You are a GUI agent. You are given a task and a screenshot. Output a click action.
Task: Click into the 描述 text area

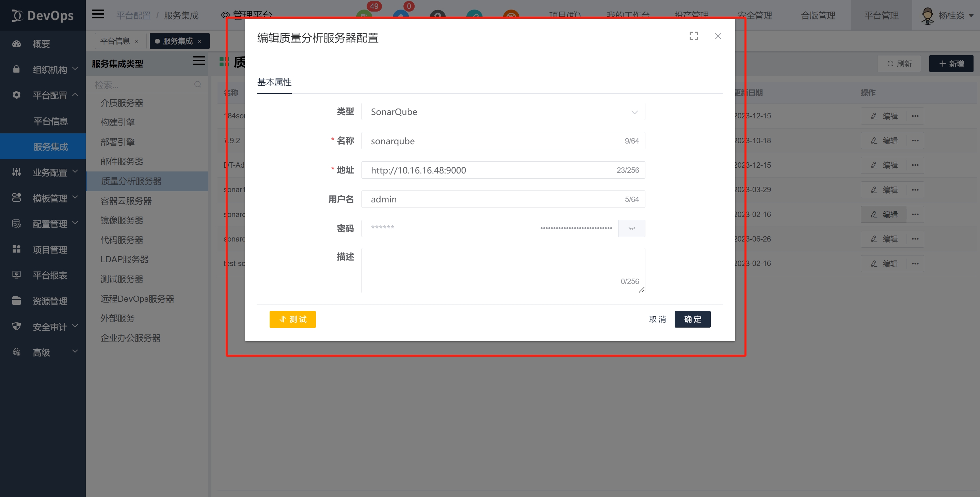(503, 270)
